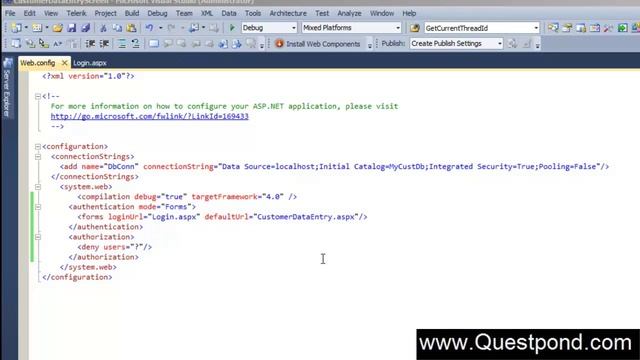The image size is (640, 360).
Task: Click the green Start Page arrow icon
Action: tap(622, 28)
